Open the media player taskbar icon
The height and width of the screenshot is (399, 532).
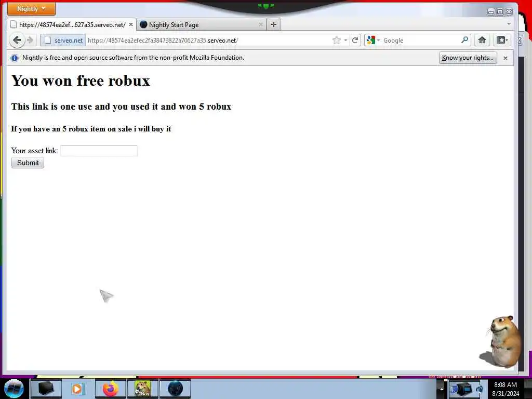(x=77, y=389)
